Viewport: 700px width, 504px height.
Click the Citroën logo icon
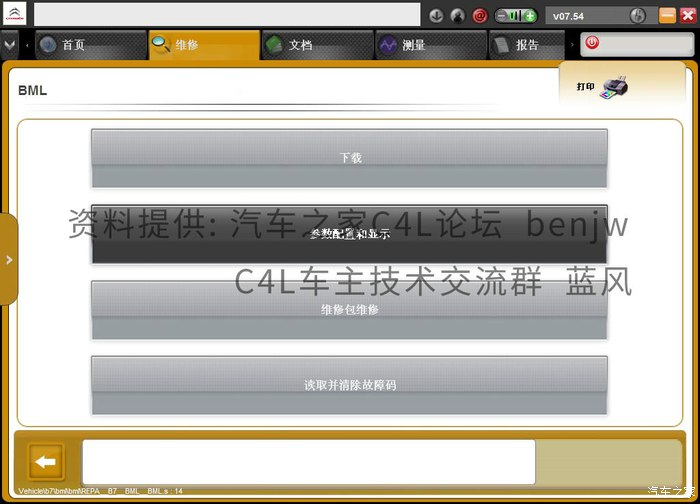[15, 14]
